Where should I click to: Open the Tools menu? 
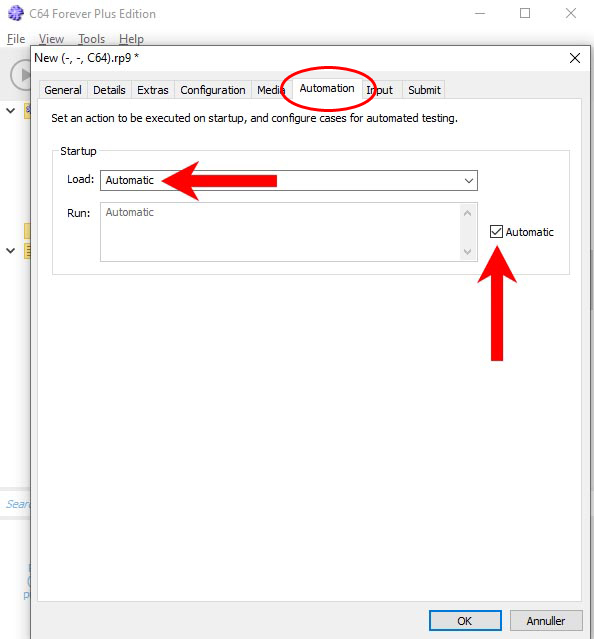pyautogui.click(x=92, y=39)
